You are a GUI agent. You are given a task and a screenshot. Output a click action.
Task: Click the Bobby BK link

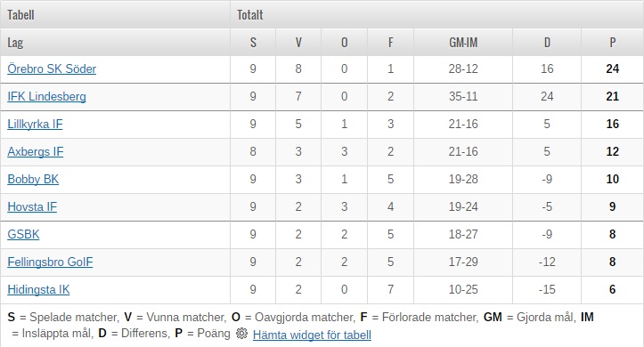[x=33, y=179]
